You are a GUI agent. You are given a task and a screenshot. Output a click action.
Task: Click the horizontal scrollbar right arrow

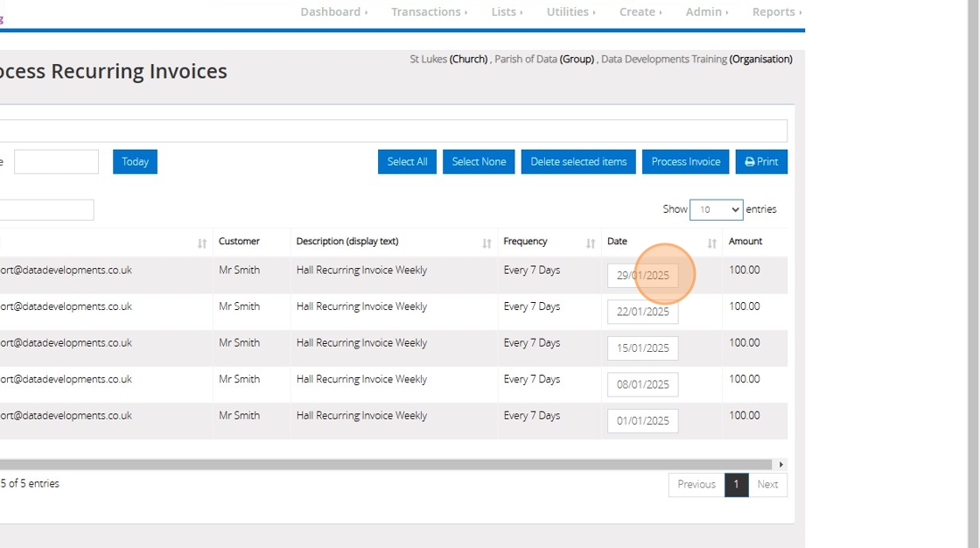point(780,465)
